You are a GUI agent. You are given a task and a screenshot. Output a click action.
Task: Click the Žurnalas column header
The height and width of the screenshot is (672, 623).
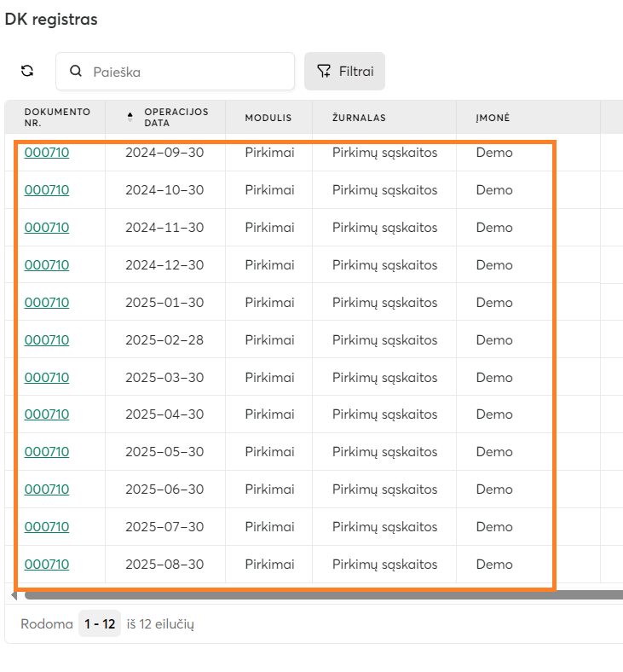359,118
